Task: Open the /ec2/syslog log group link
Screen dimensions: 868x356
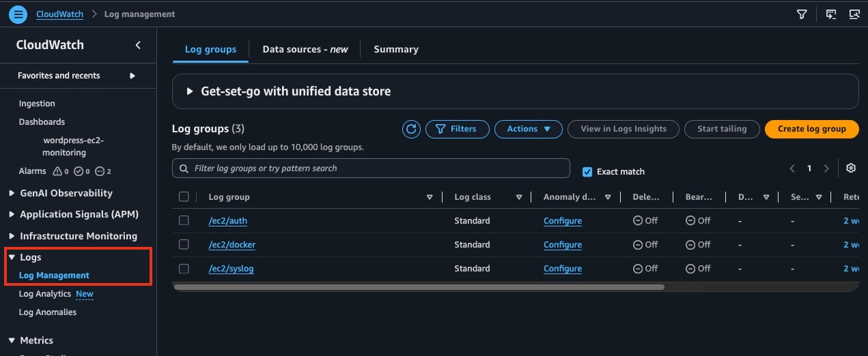Action: pyautogui.click(x=231, y=269)
